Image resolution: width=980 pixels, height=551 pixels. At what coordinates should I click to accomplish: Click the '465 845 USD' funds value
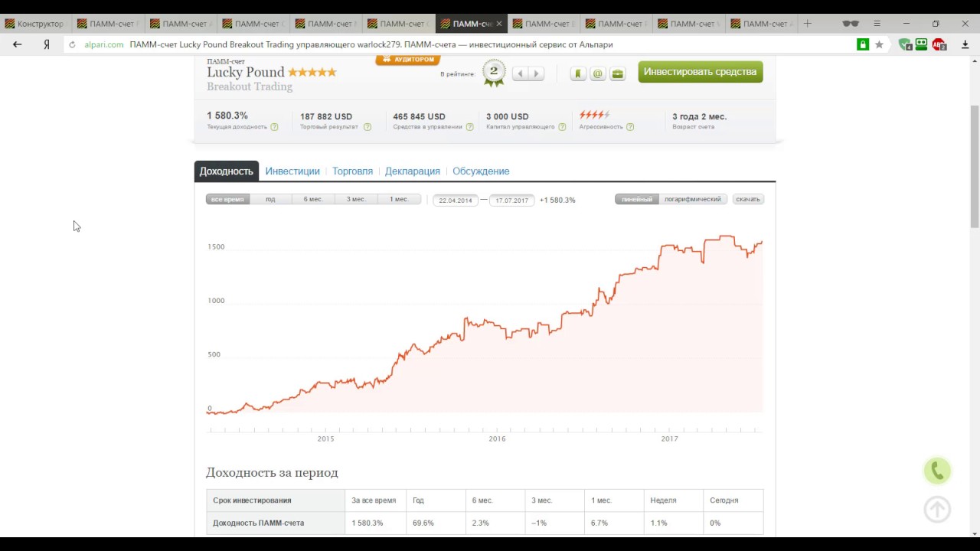click(x=419, y=116)
